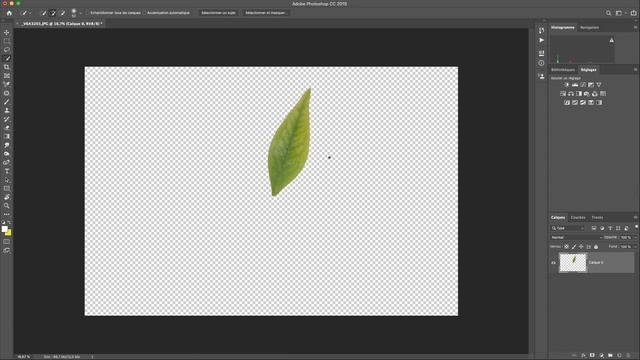Switch to the Navigation tab
Screen dimensions: 640x360
pyautogui.click(x=589, y=28)
